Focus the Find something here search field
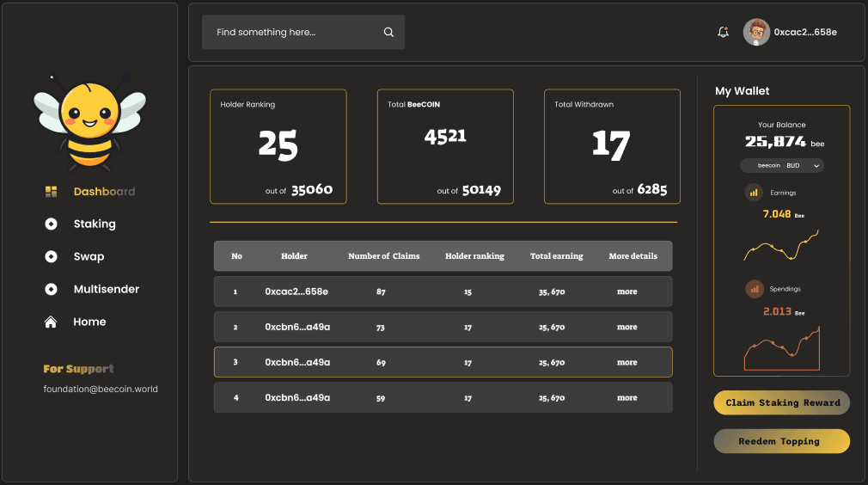This screenshot has height=485, width=868. tap(303, 32)
